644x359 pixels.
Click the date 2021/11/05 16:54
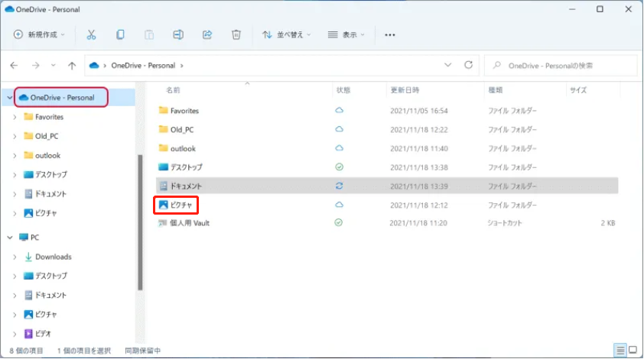(x=419, y=111)
